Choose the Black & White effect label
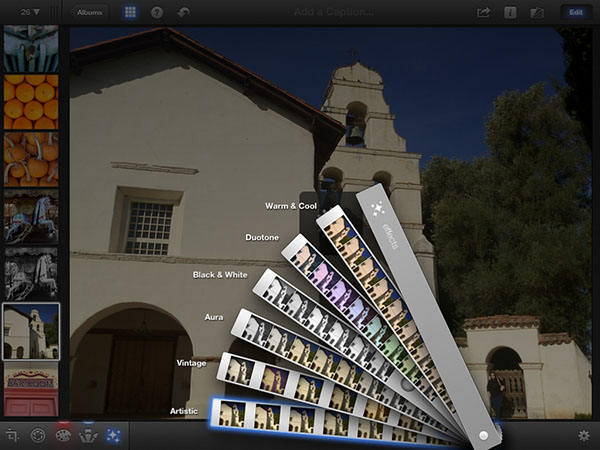This screenshot has width=600, height=450. click(x=220, y=275)
